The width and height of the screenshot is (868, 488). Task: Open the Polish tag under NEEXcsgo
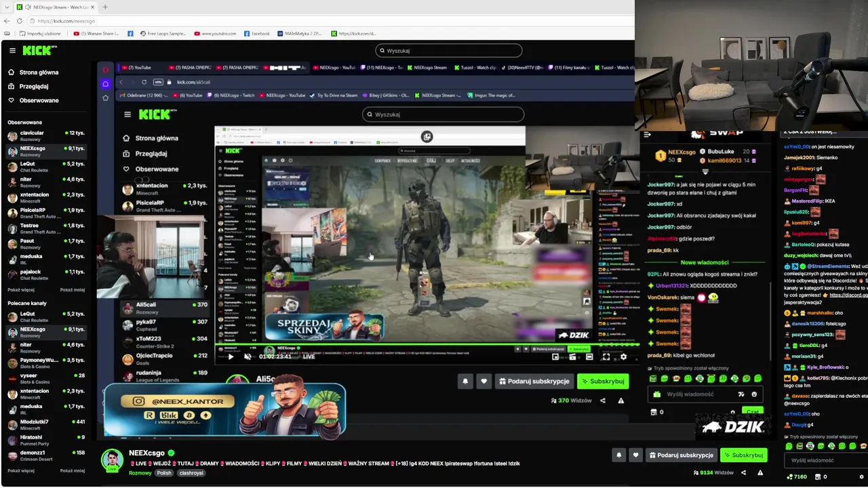point(165,473)
